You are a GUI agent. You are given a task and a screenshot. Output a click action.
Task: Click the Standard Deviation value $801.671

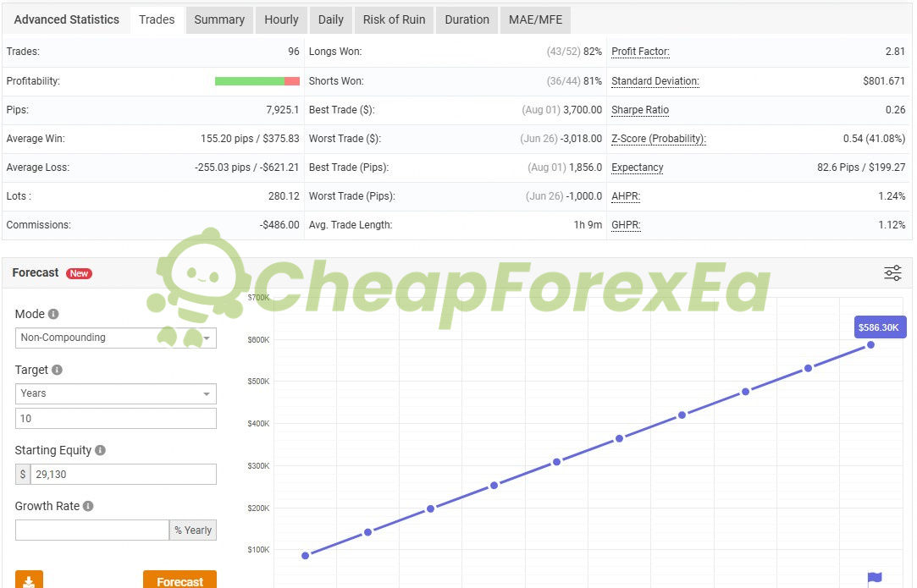click(x=884, y=81)
